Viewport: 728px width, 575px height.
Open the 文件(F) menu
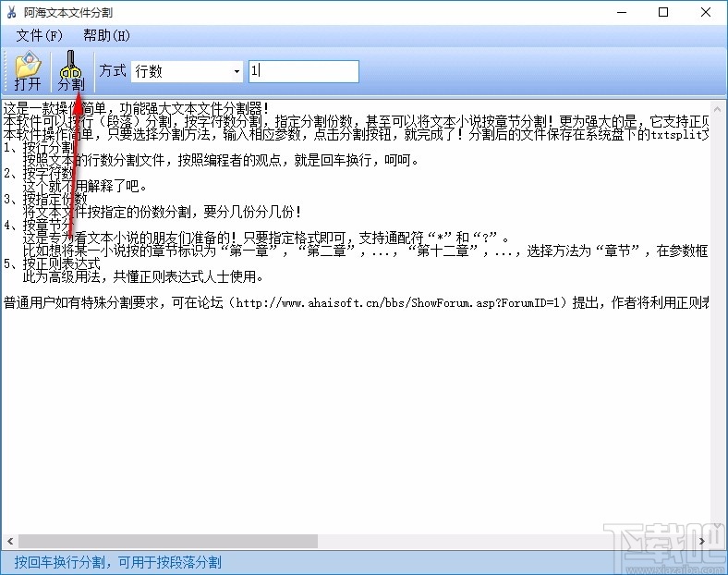click(39, 36)
